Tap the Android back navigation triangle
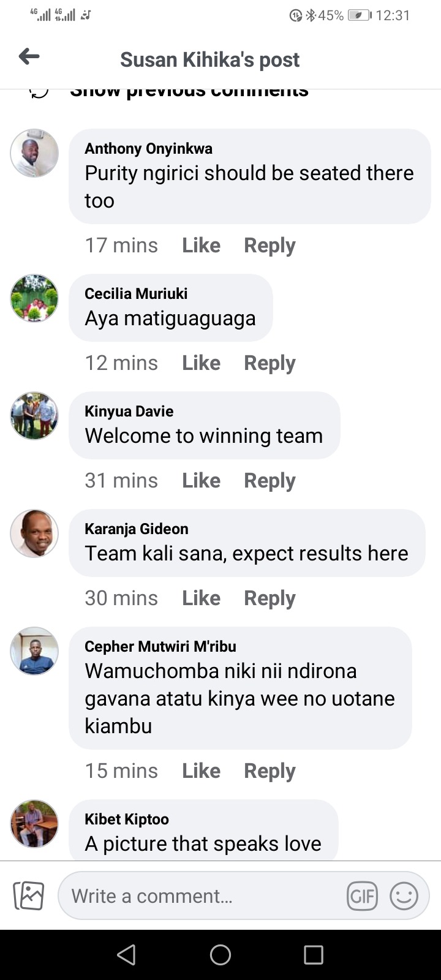Viewport: 441px width, 980px height. coord(126,954)
